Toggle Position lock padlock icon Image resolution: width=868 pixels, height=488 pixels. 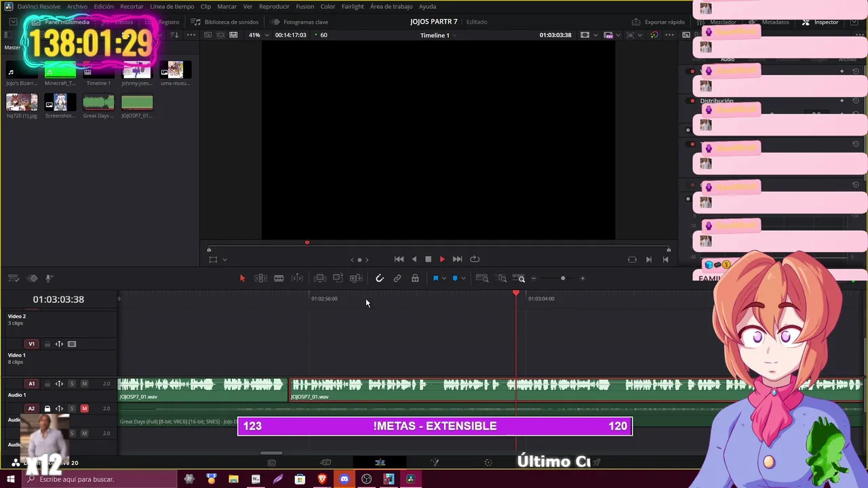point(415,279)
